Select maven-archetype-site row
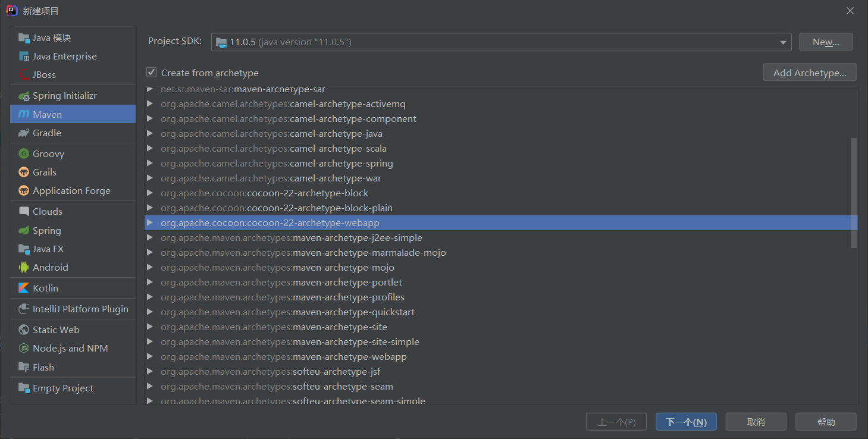This screenshot has height=439, width=868. click(501, 327)
